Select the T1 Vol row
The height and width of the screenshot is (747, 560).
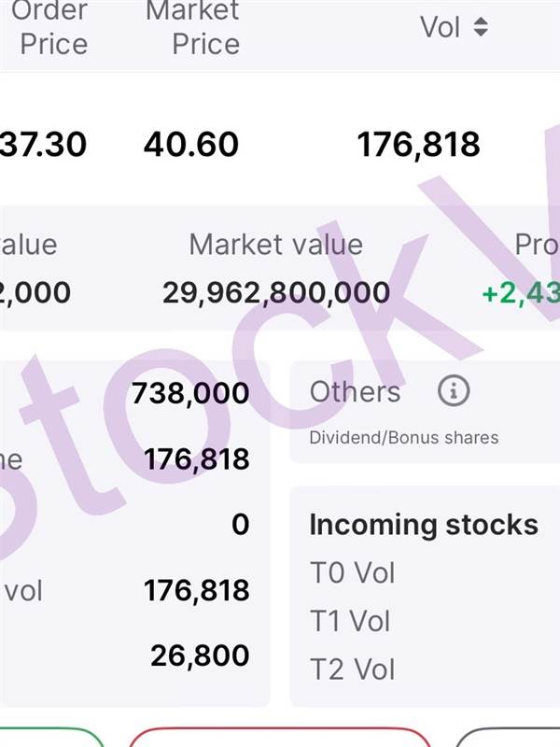[350, 621]
